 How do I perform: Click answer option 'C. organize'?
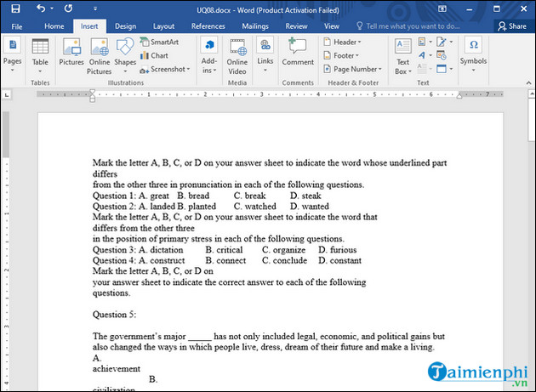point(283,250)
